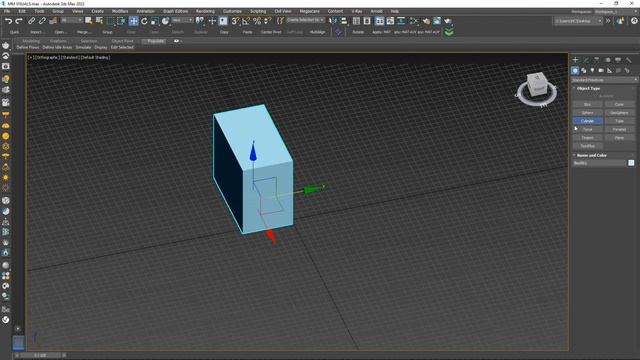Open the Customize menu
The width and height of the screenshot is (640, 360).
[x=232, y=11]
